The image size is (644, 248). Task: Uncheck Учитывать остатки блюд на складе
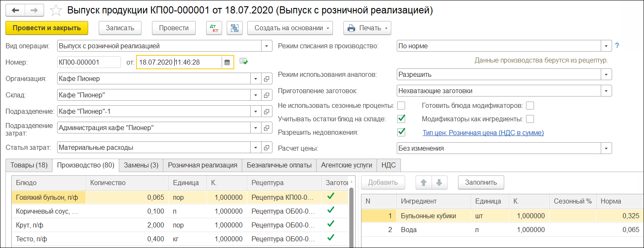tap(401, 119)
